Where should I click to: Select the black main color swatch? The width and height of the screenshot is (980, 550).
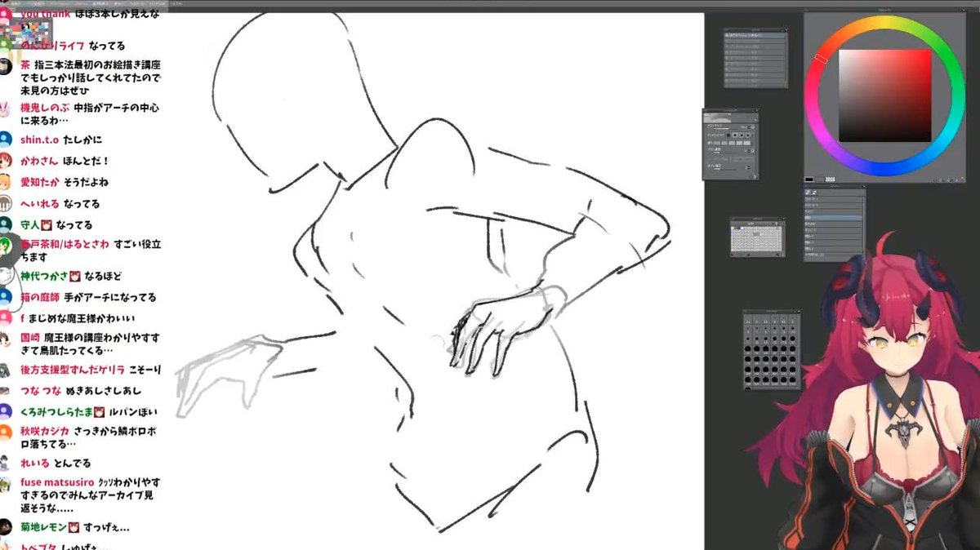[809, 180]
